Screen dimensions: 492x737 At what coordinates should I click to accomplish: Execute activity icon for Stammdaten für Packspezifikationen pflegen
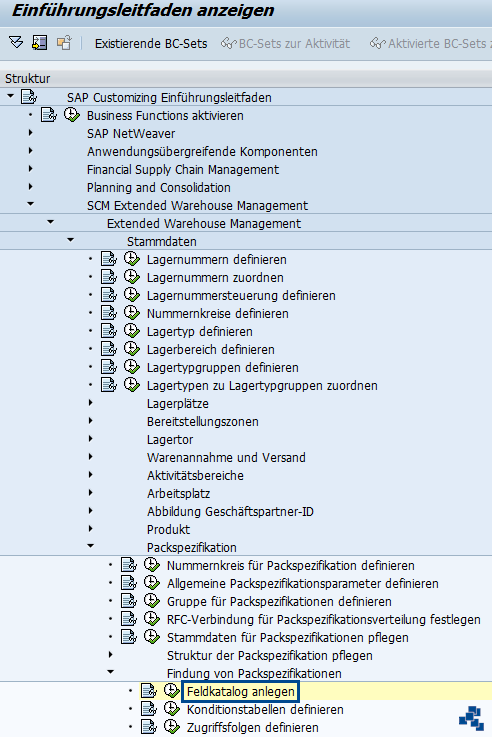[152, 637]
